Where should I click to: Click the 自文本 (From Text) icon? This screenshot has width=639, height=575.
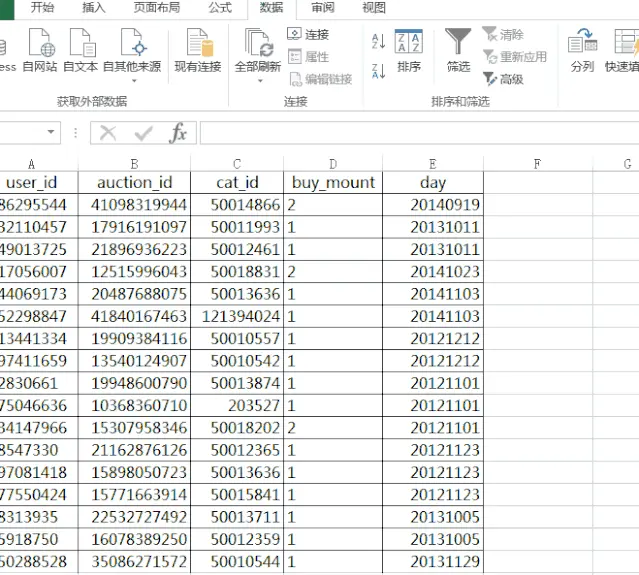[x=81, y=42]
